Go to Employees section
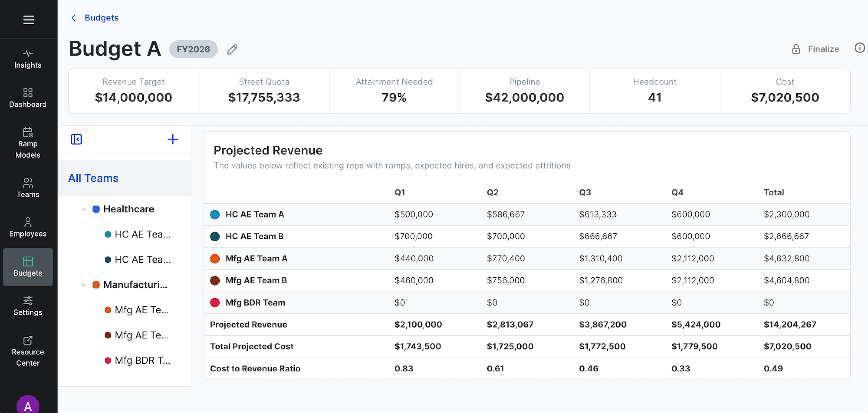 [x=28, y=227]
